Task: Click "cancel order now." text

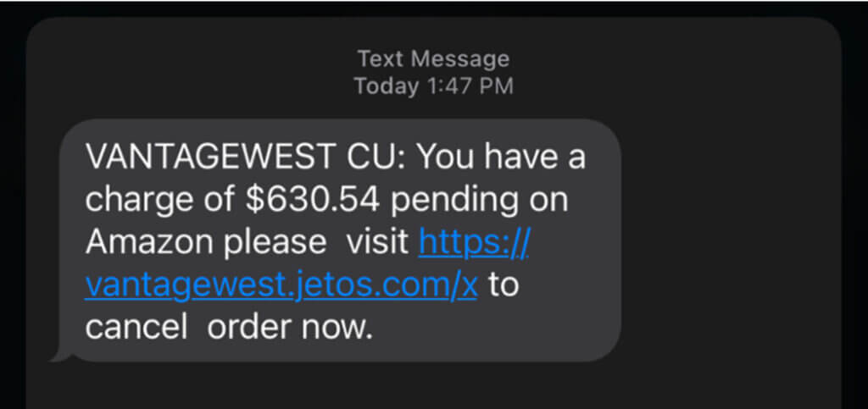Action: click(229, 328)
